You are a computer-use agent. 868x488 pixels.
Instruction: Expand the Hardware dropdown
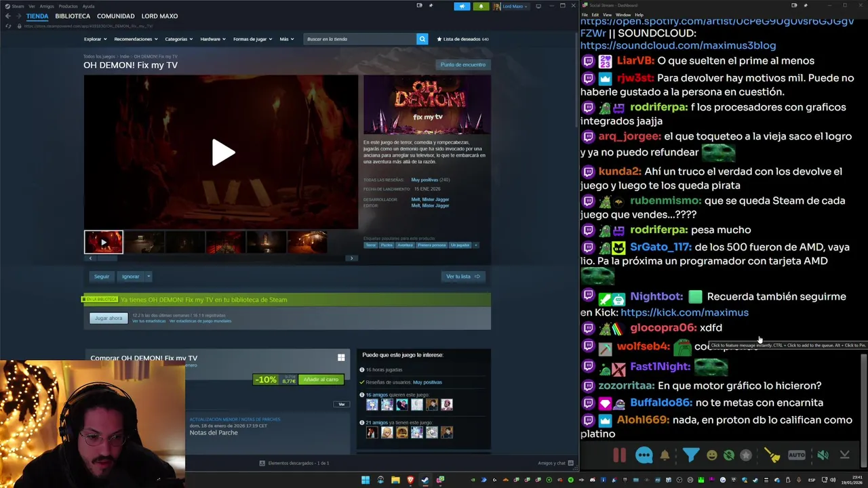213,39
